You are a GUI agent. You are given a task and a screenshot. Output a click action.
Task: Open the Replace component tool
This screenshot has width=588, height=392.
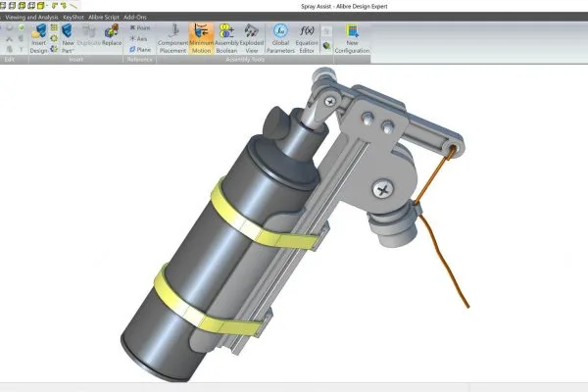[x=112, y=35]
